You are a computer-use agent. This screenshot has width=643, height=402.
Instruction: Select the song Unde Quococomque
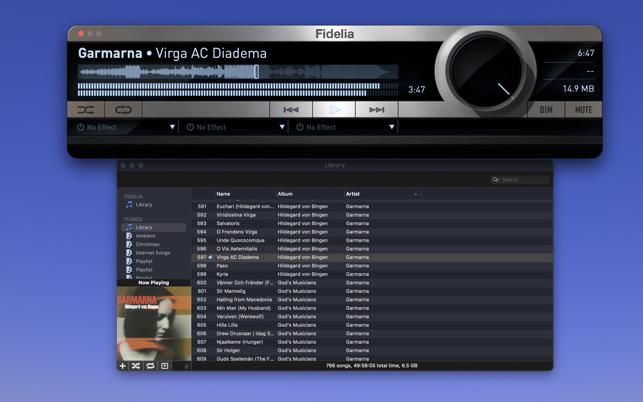tap(240, 240)
